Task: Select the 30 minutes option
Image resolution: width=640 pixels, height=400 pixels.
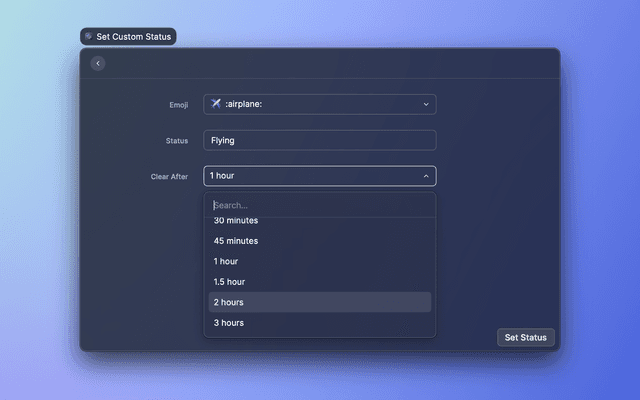Action: click(x=236, y=221)
